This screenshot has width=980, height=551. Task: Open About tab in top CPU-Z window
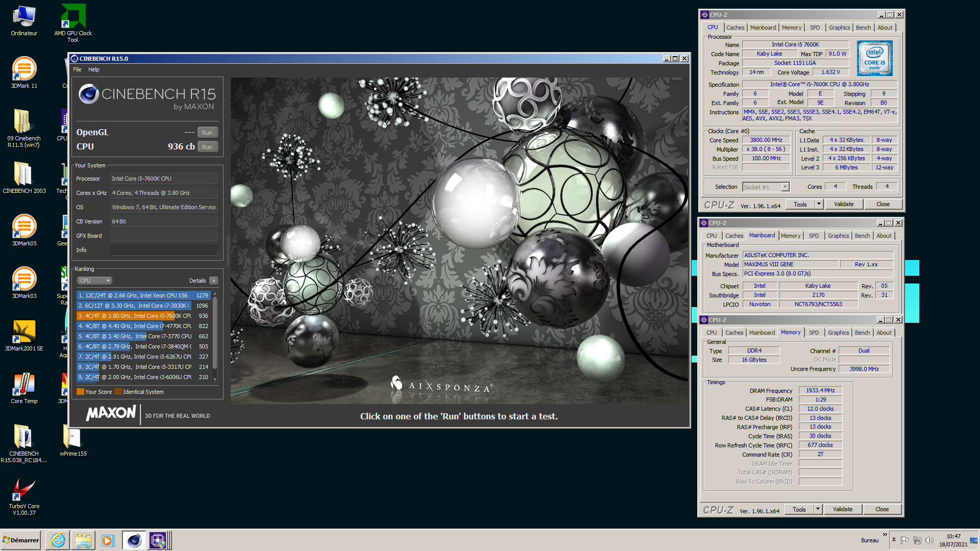point(885,28)
